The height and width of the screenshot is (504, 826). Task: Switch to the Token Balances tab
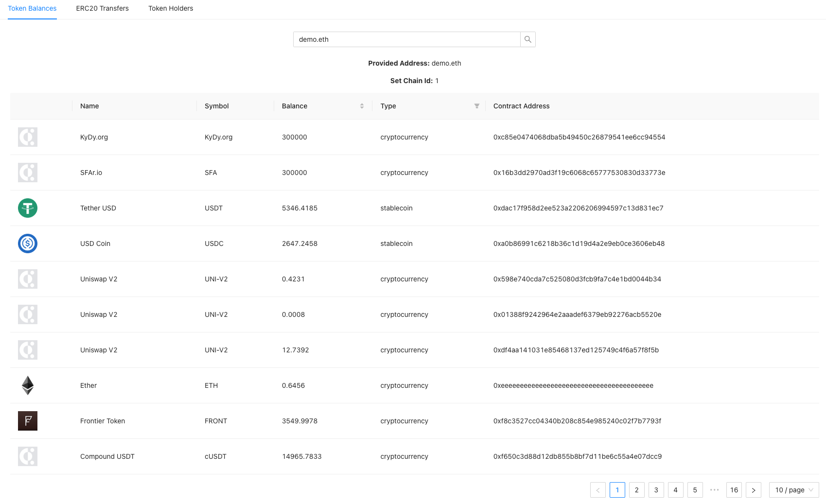point(32,8)
